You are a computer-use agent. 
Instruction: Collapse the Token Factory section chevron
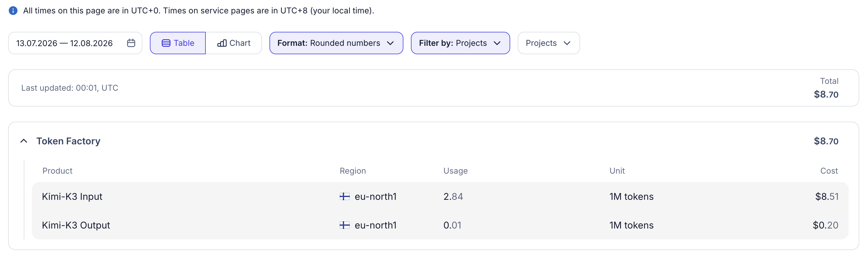24,141
